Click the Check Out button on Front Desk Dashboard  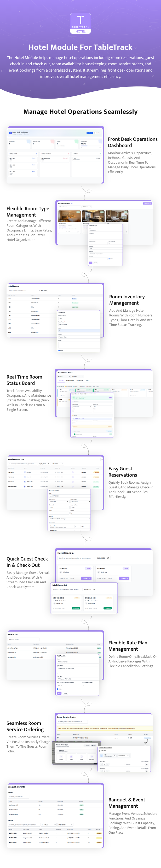97,133
